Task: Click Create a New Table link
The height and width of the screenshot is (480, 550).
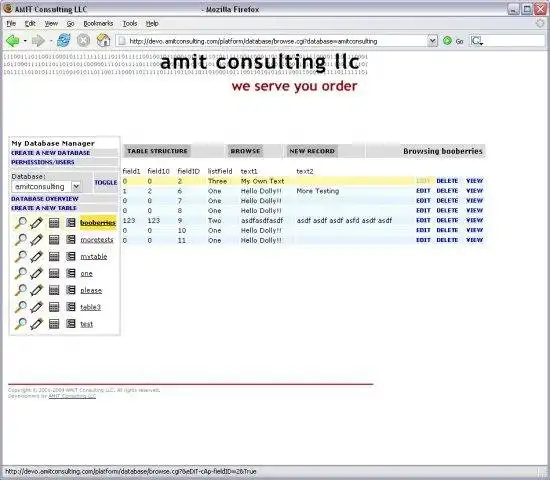Action: pos(44,208)
